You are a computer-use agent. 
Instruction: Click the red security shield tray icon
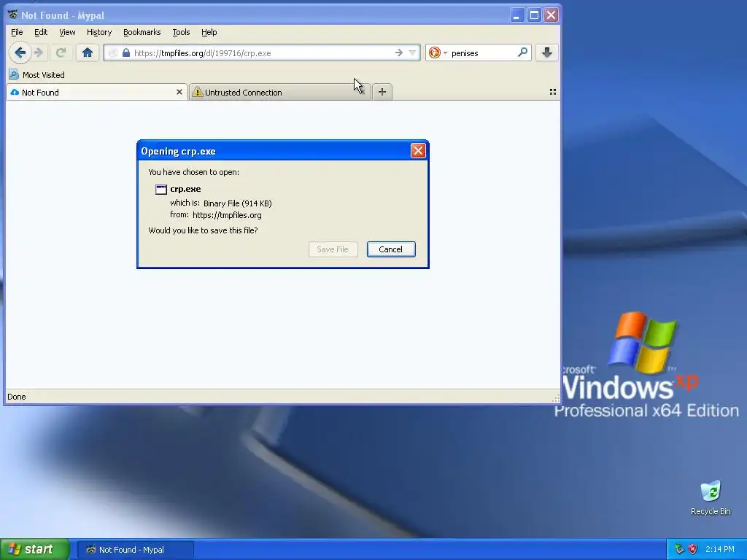[693, 549]
